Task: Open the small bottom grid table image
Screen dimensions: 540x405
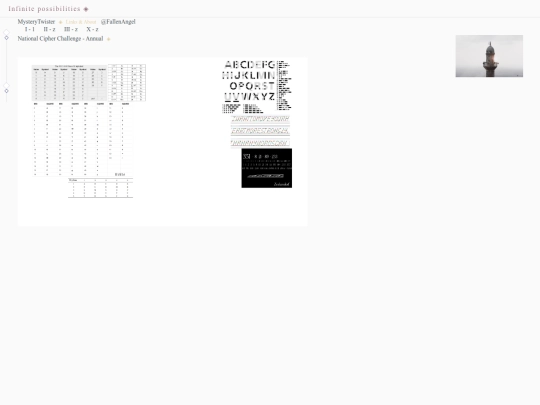Action: click(x=101, y=188)
